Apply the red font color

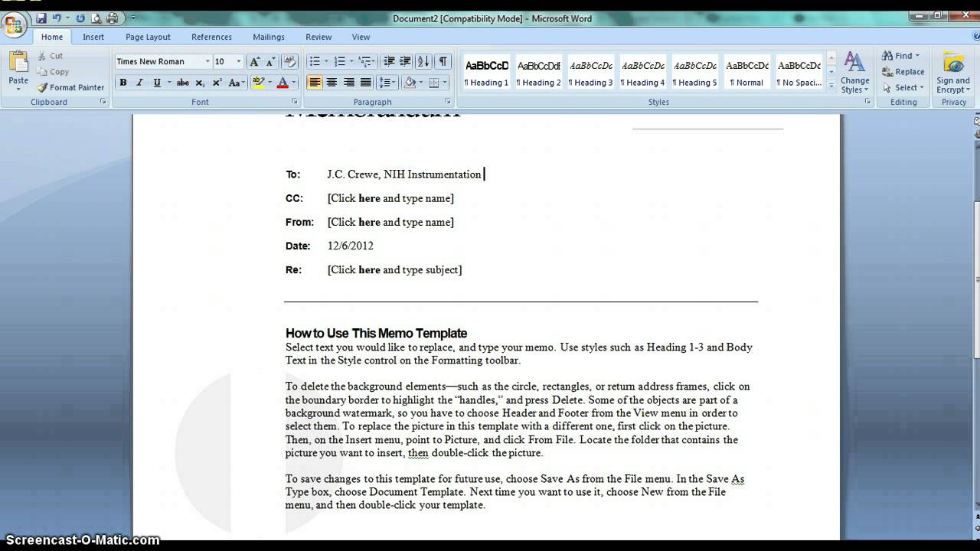pos(283,83)
